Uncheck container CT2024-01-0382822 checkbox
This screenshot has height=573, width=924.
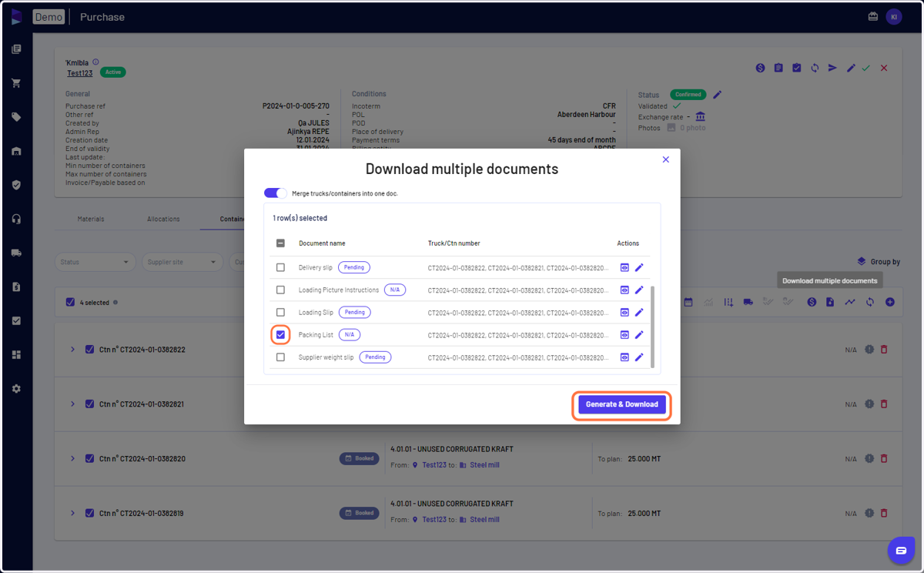[89, 350]
